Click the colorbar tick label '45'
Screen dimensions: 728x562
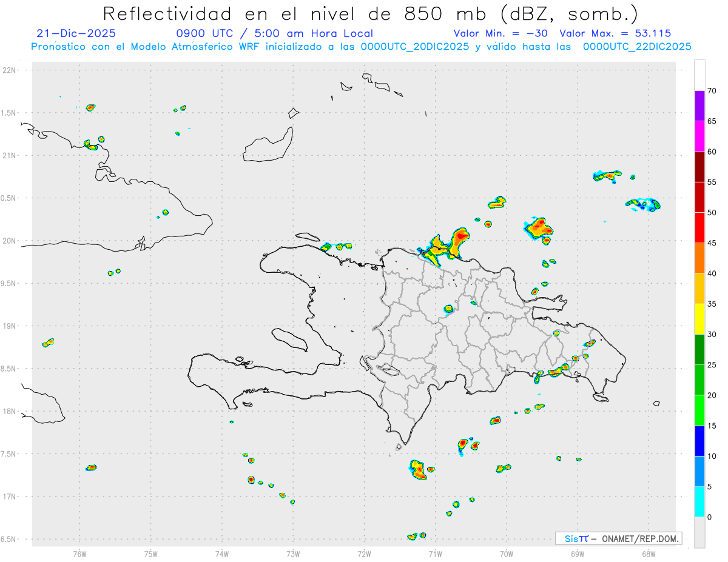(x=712, y=243)
